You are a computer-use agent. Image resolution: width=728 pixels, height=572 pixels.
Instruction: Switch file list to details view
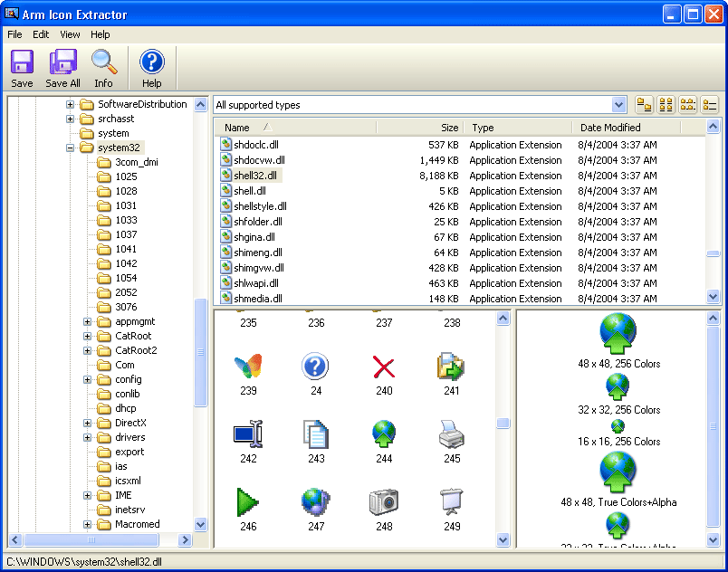709,104
